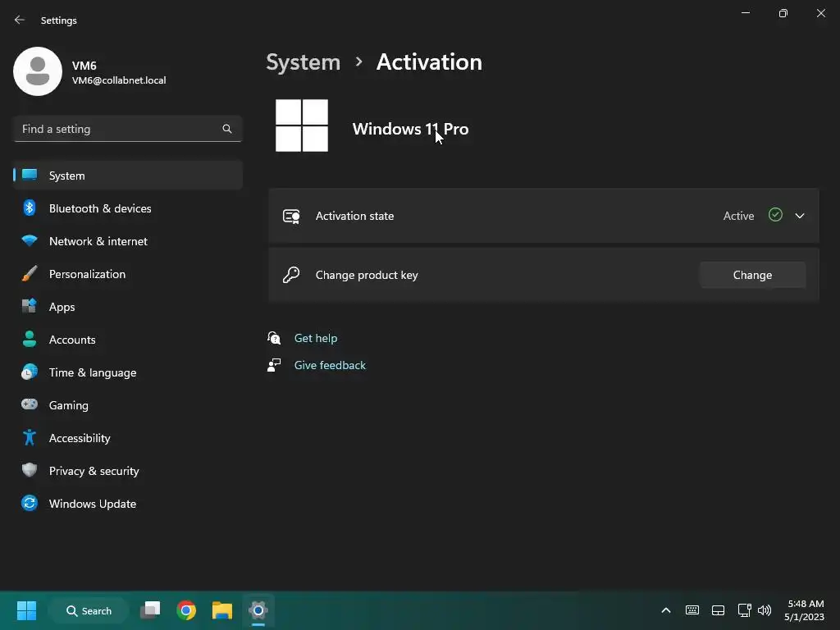
Task: Open Network & internet settings
Action: [127, 241]
